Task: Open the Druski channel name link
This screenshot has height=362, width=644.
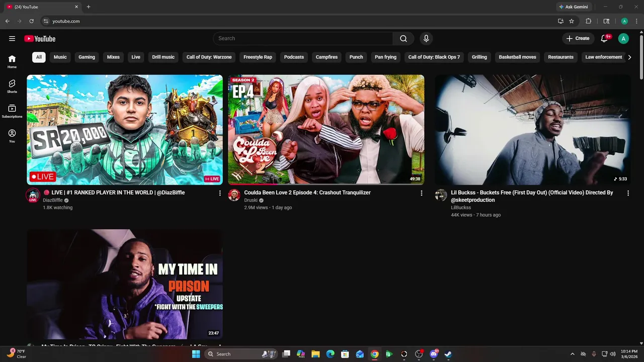Action: click(x=251, y=200)
